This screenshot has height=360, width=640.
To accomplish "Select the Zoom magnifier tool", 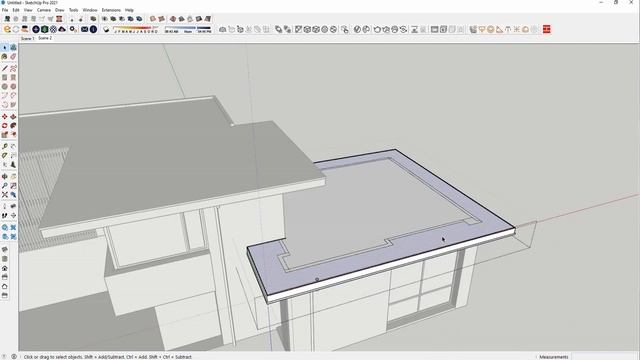I will pyautogui.click(x=4, y=186).
